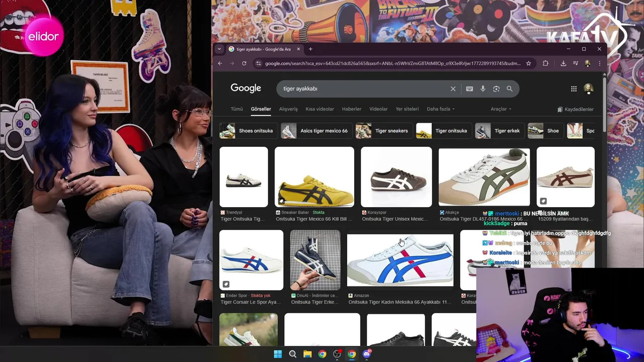The width and height of the screenshot is (644, 362).
Task: Open the Akakçe green-striped sneaker image
Action: [x=484, y=177]
